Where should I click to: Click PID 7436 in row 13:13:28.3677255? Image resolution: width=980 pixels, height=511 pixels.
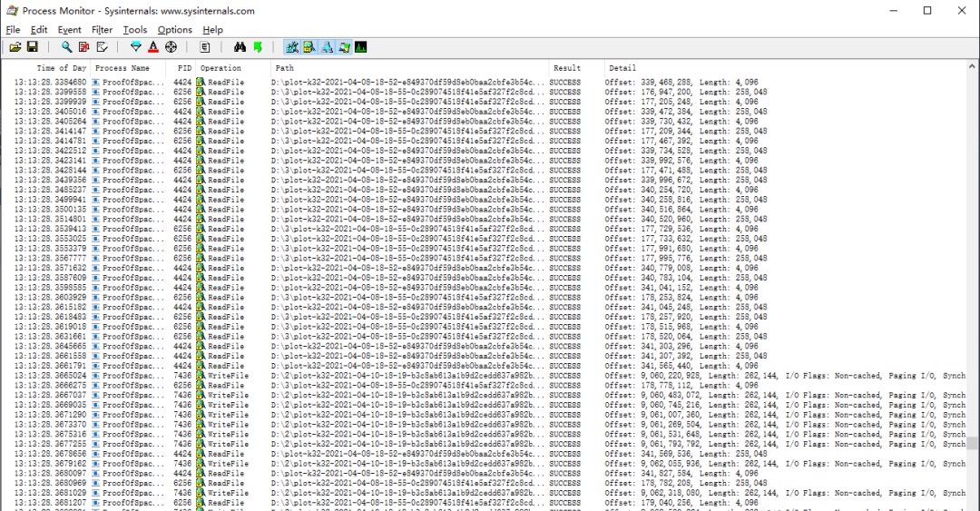click(182, 444)
